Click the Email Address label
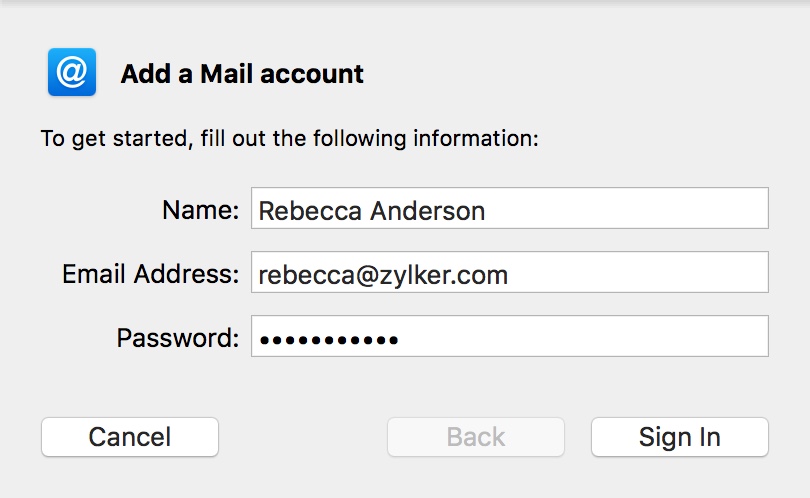Screen dimensions: 810x498 click(150, 274)
